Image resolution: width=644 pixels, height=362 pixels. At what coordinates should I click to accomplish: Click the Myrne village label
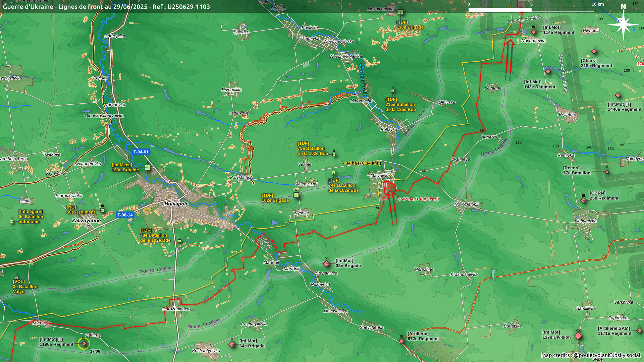39,323
